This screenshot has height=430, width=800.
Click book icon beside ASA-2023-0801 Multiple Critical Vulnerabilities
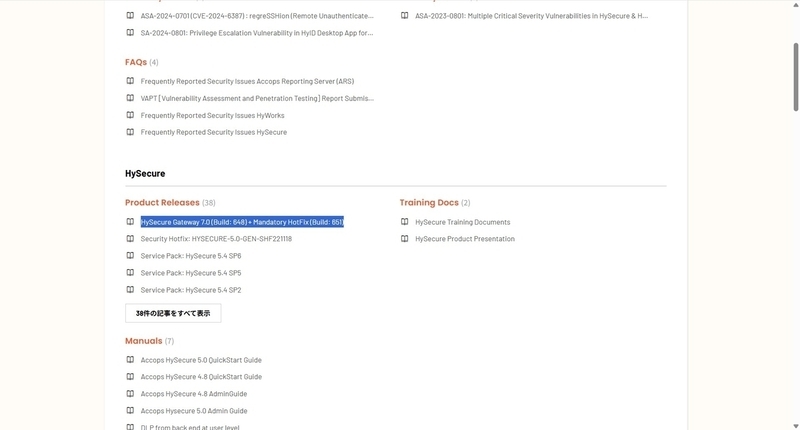pos(405,16)
